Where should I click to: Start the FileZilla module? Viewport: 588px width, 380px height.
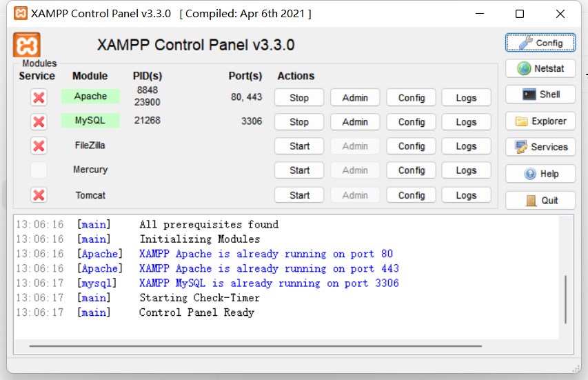click(299, 146)
